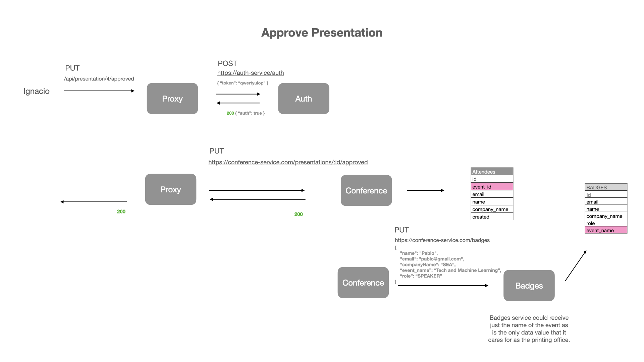The image size is (644, 362).
Task: Toggle the event_id highlighted field
Action: click(490, 186)
